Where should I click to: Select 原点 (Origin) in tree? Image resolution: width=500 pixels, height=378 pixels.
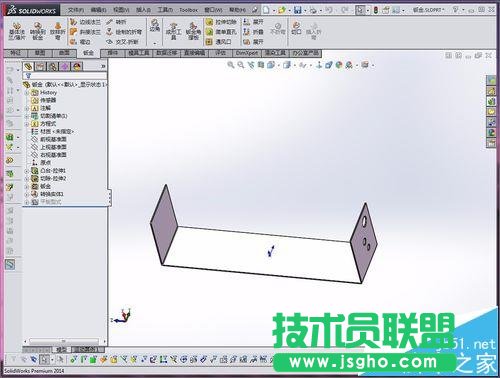[41, 163]
